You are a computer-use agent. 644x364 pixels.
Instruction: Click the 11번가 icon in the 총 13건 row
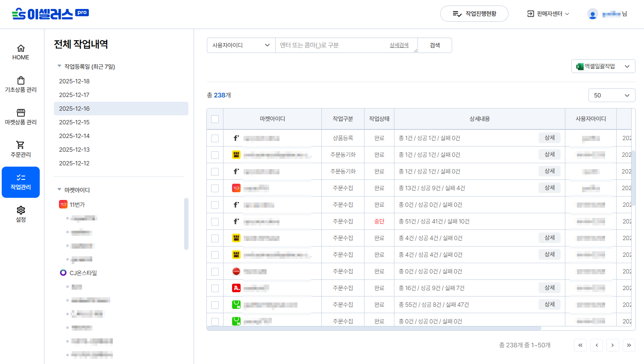pyautogui.click(x=236, y=188)
